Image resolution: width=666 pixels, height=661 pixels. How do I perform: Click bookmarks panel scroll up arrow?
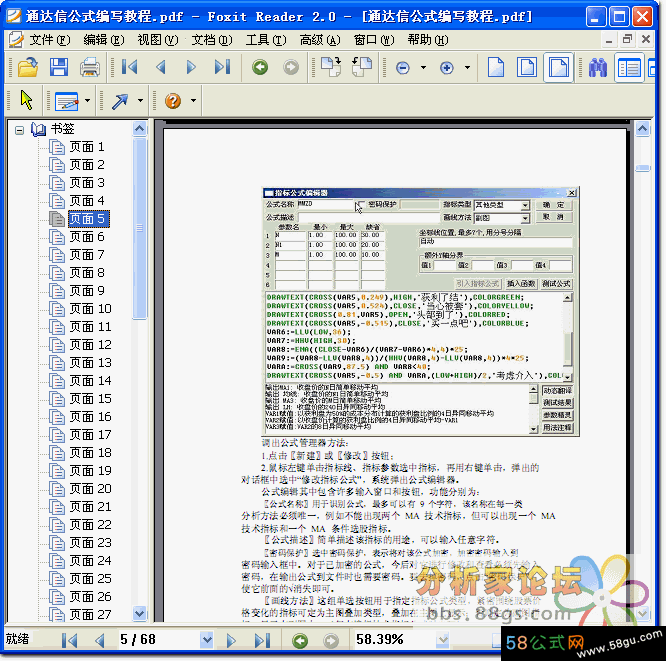(x=139, y=129)
